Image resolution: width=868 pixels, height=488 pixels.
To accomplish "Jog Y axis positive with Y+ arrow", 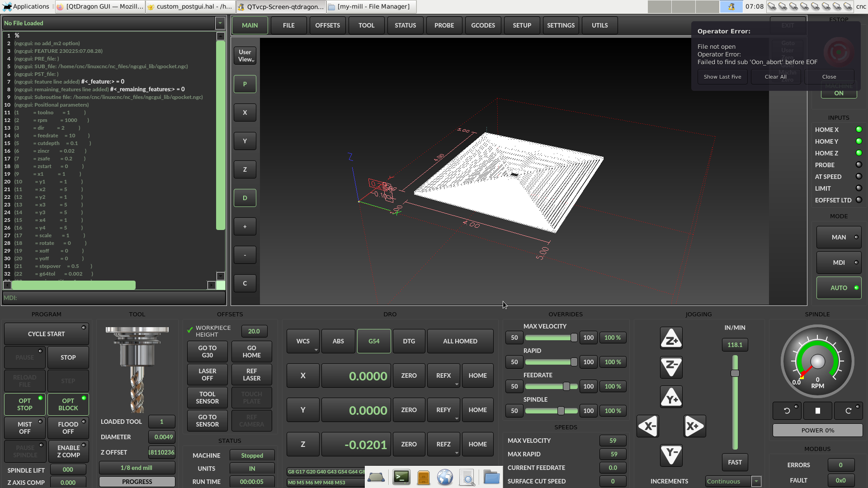I will 671,397.
